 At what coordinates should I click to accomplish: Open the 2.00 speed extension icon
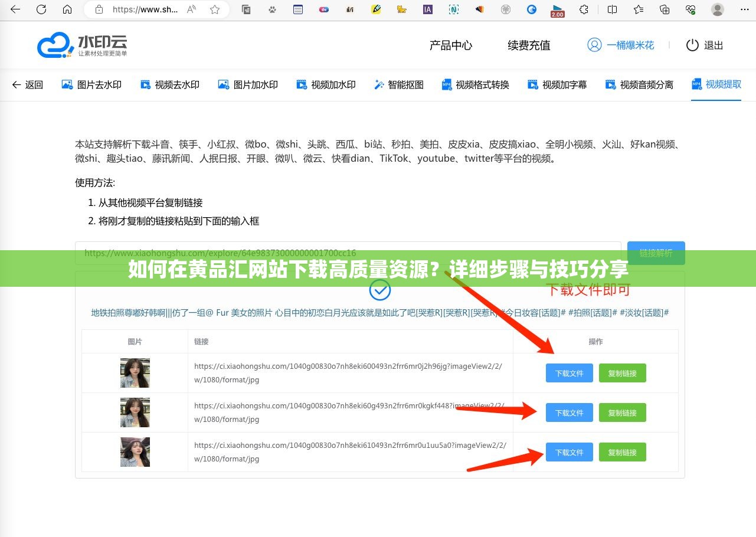tap(557, 11)
